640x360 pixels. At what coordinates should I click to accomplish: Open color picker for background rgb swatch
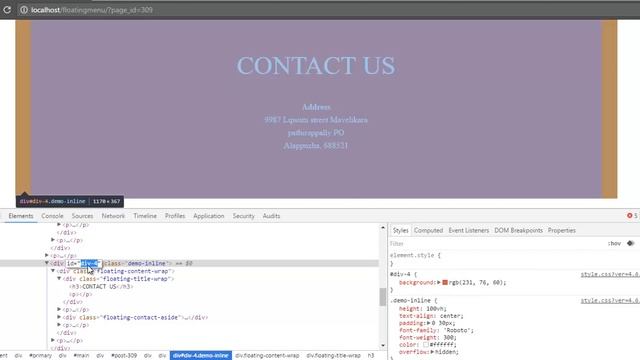tap(445, 282)
